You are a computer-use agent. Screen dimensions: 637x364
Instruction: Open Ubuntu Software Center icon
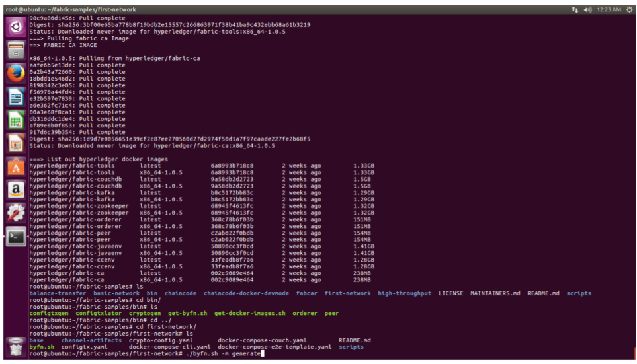point(16,166)
